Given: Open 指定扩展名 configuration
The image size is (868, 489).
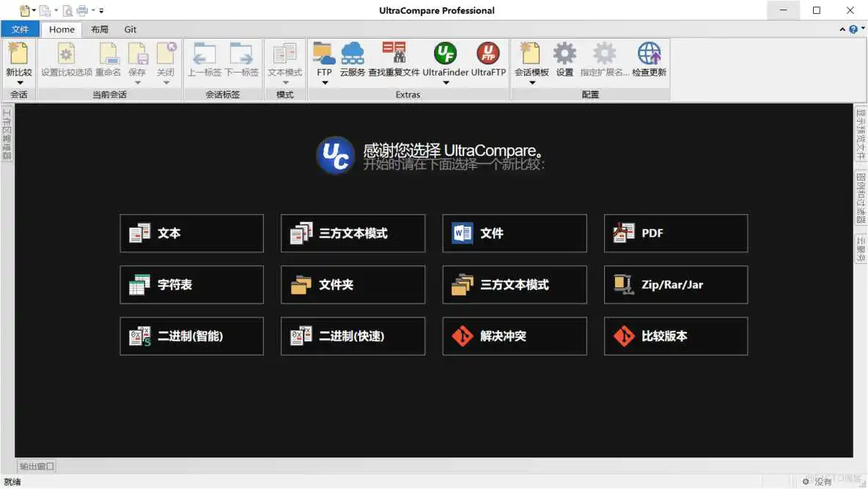Looking at the screenshot, I should [x=604, y=59].
